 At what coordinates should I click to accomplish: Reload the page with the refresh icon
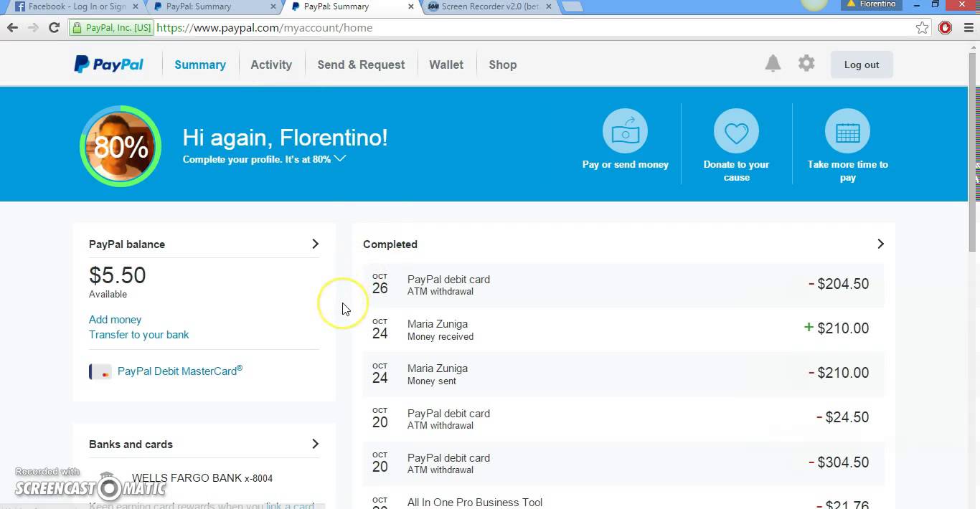[54, 28]
